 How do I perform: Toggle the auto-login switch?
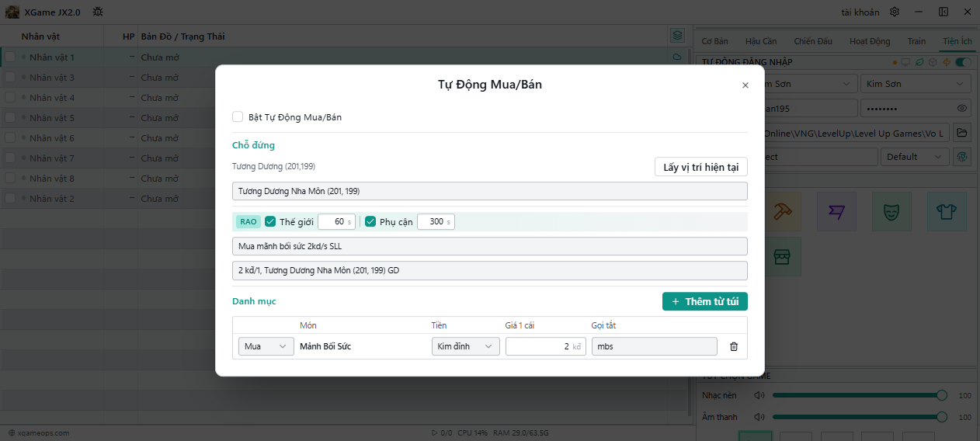pos(964,62)
